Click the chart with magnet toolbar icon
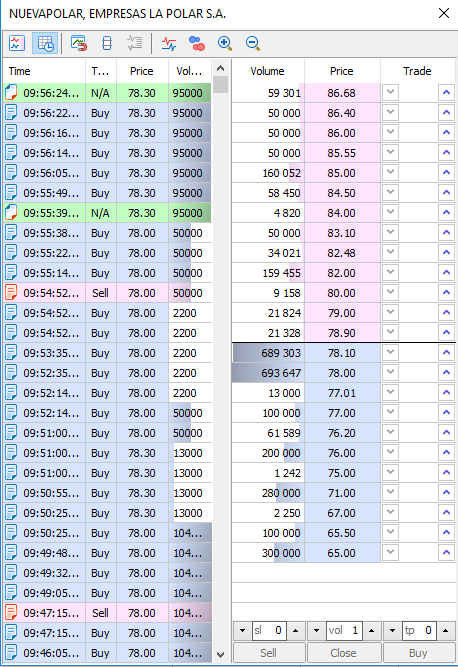The width and height of the screenshot is (458, 667). pyautogui.click(x=79, y=43)
